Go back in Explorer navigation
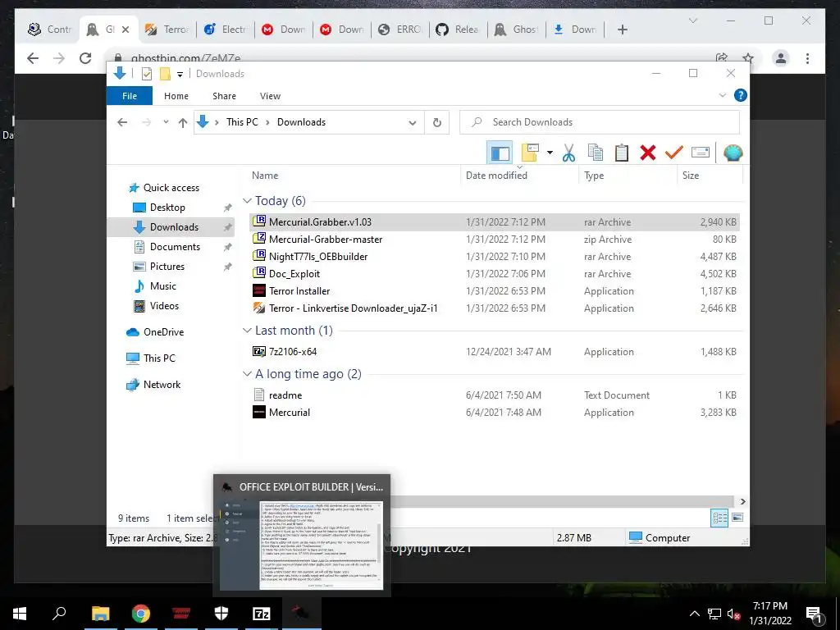Image resolution: width=840 pixels, height=630 pixels. point(122,122)
